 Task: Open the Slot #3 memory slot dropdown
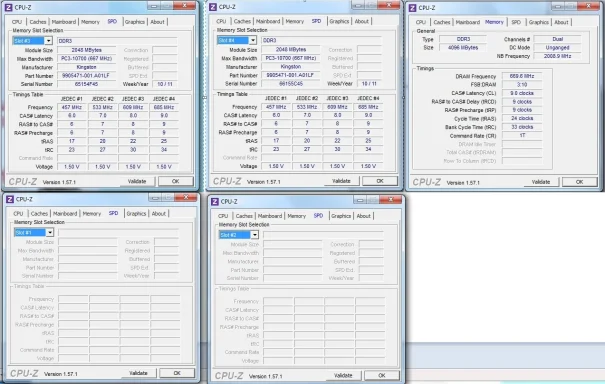click(x=48, y=41)
